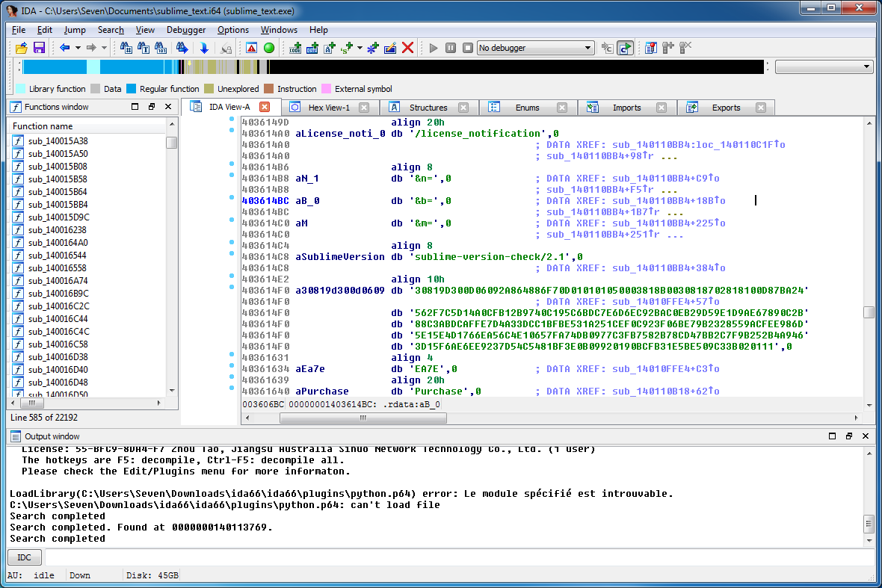Screen dimensions: 882x588
Task: Close the Hex View-1 tab
Action: (364, 108)
